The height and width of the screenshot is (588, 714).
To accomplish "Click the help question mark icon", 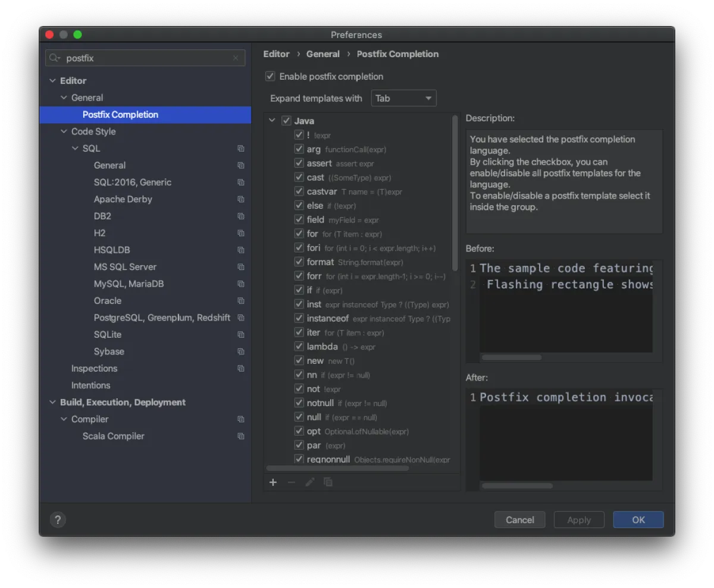I will 58,520.
